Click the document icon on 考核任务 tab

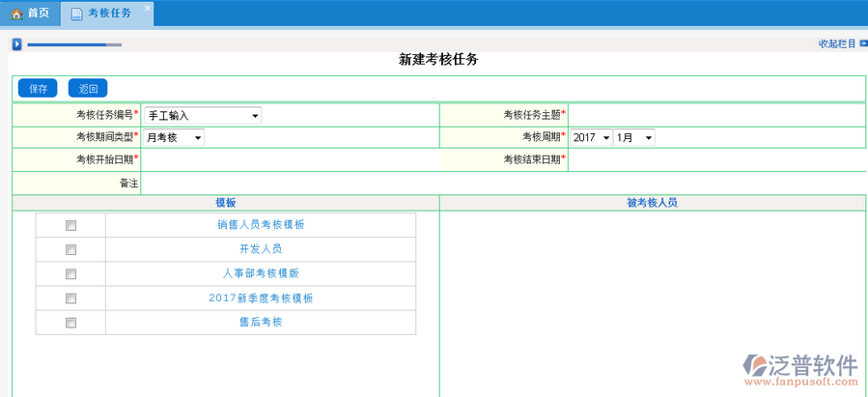[76, 14]
